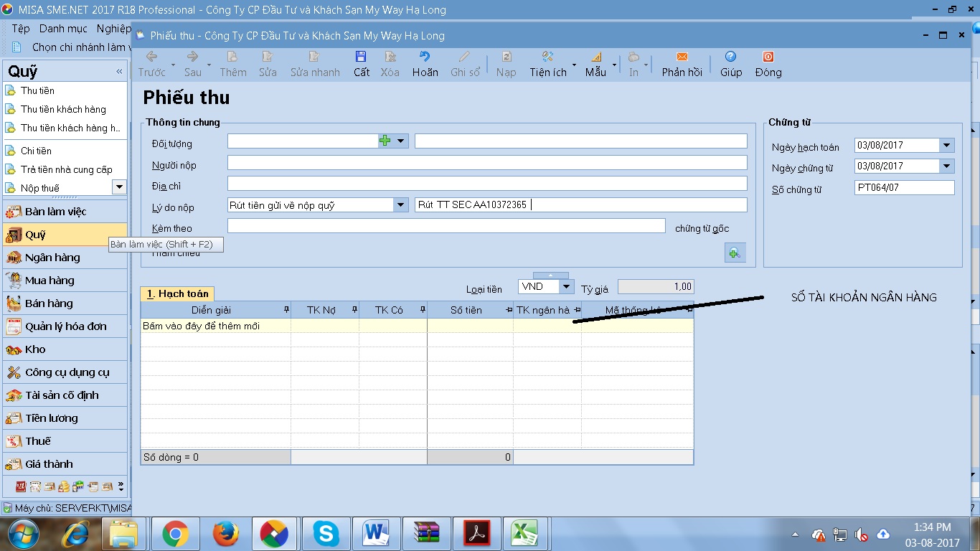This screenshot has width=980, height=551.
Task: Open the Ngày hạch toán date picker
Action: click(x=947, y=146)
